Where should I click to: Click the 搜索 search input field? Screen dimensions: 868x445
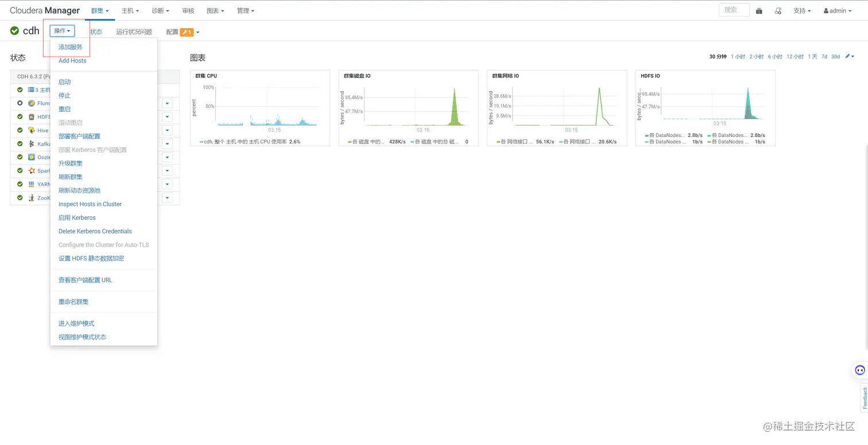pos(734,10)
